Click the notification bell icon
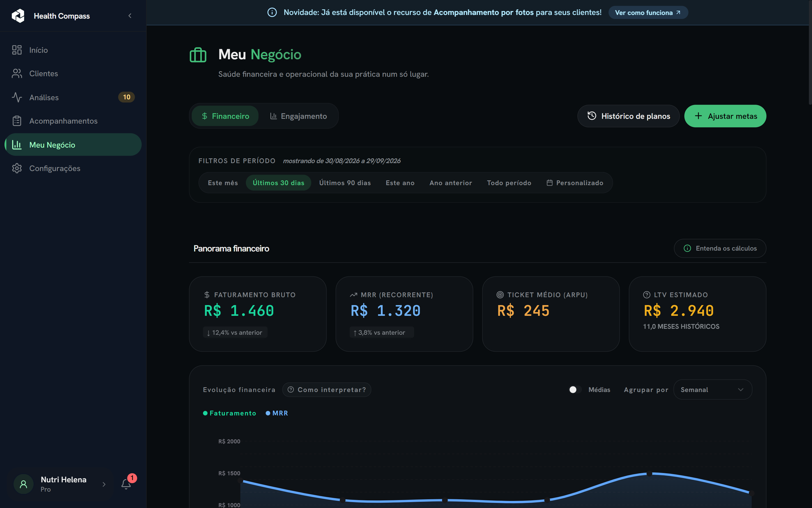Image resolution: width=812 pixels, height=508 pixels. click(x=126, y=484)
